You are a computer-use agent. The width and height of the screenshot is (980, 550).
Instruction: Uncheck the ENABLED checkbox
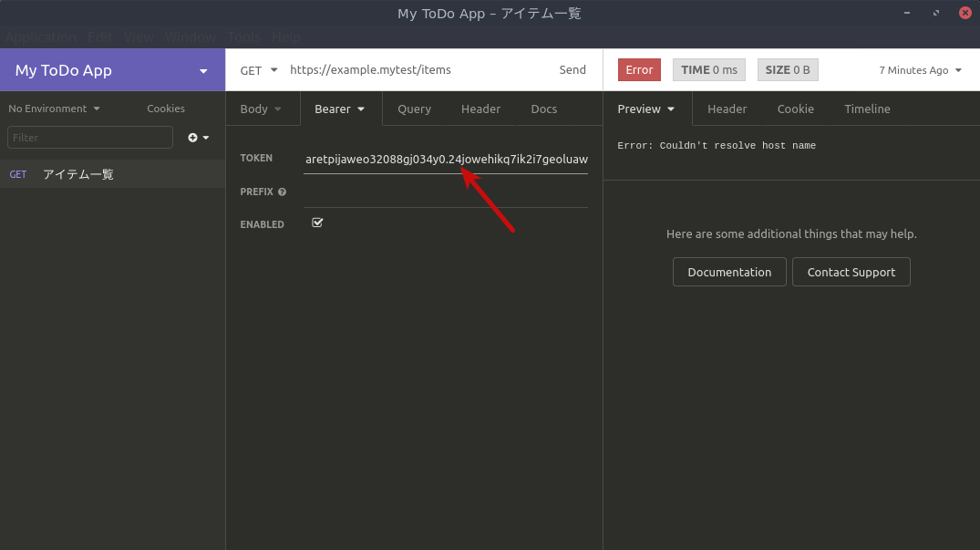[317, 223]
